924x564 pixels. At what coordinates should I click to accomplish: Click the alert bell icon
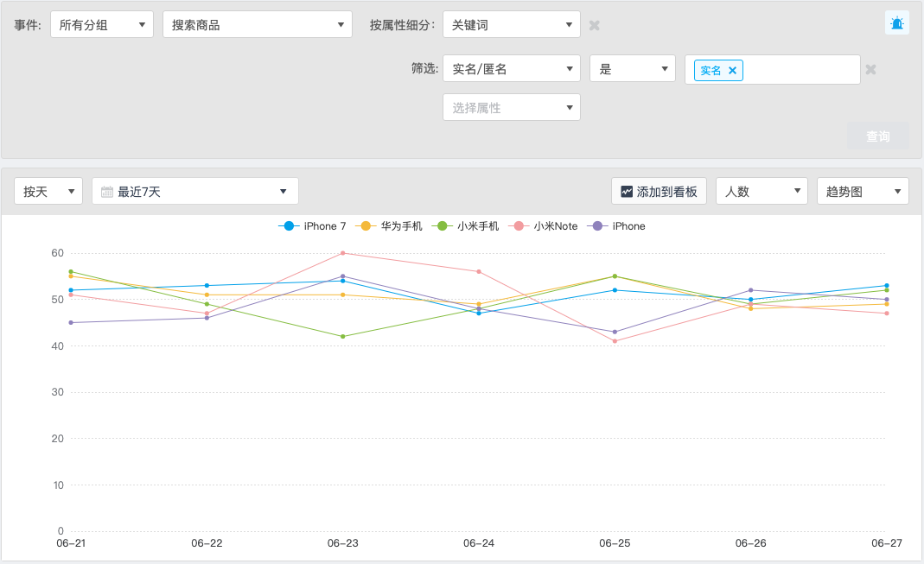(x=897, y=23)
